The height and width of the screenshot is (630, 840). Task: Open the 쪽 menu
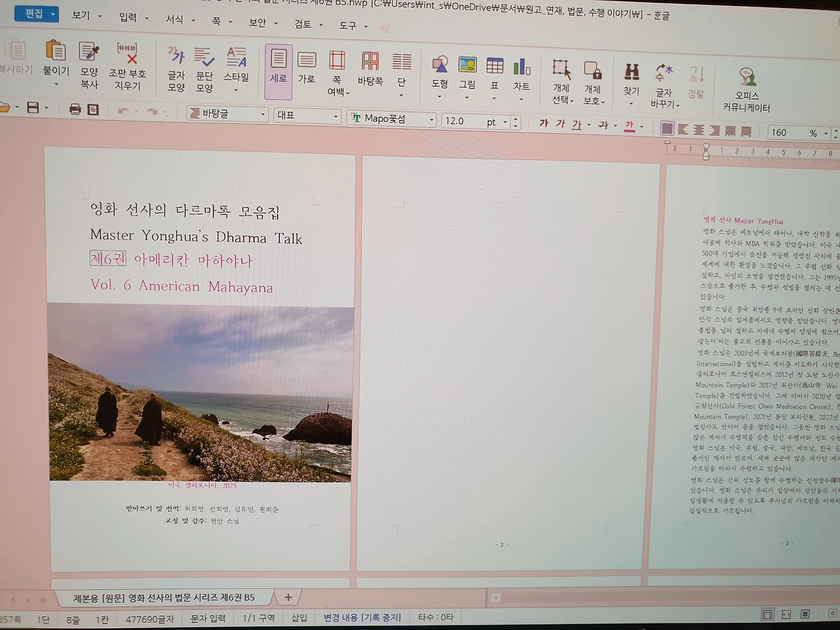pos(216,21)
